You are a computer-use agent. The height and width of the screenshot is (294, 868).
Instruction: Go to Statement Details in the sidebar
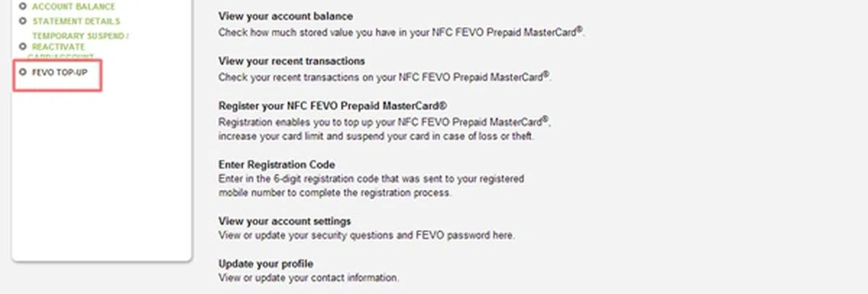76,22
